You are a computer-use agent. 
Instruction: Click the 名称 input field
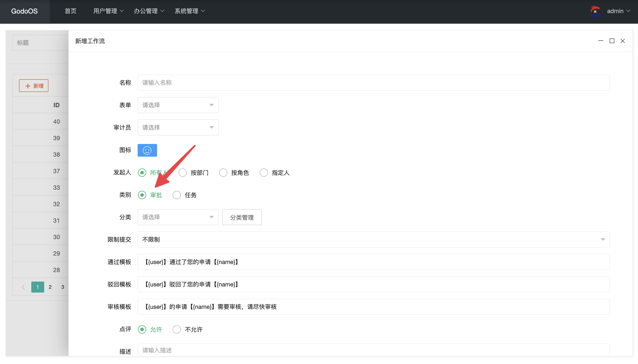[373, 83]
